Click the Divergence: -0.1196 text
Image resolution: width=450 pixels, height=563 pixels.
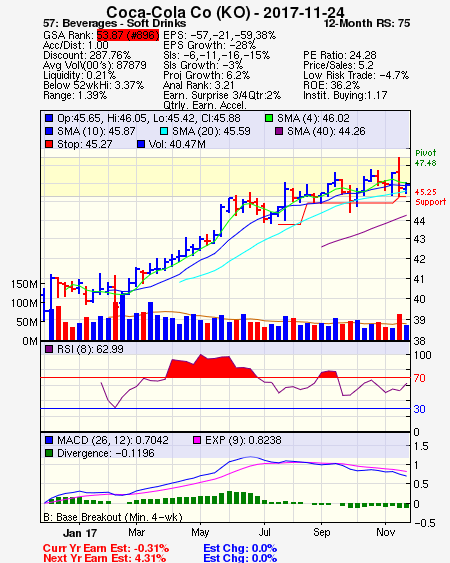click(x=106, y=453)
